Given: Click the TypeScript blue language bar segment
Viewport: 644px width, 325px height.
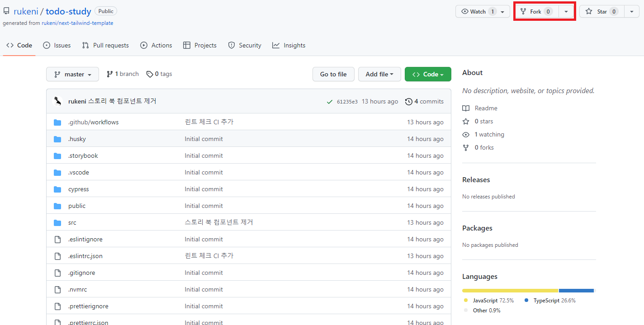Looking at the screenshot, I should 576,290.
